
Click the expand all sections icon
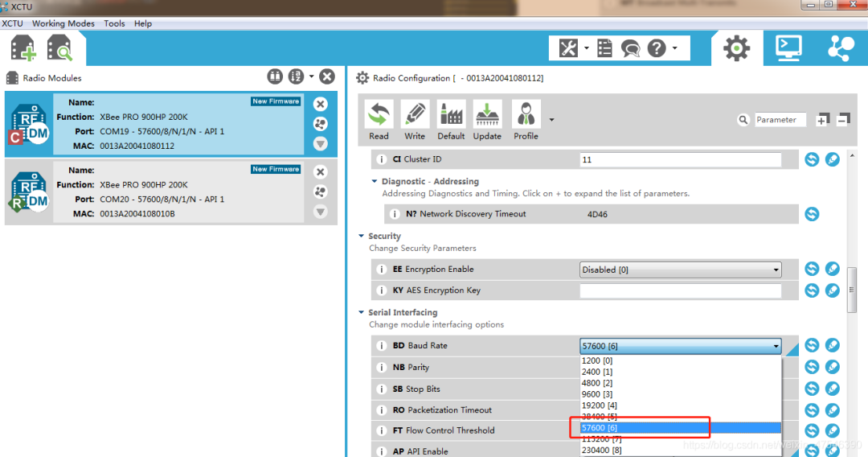coord(823,119)
